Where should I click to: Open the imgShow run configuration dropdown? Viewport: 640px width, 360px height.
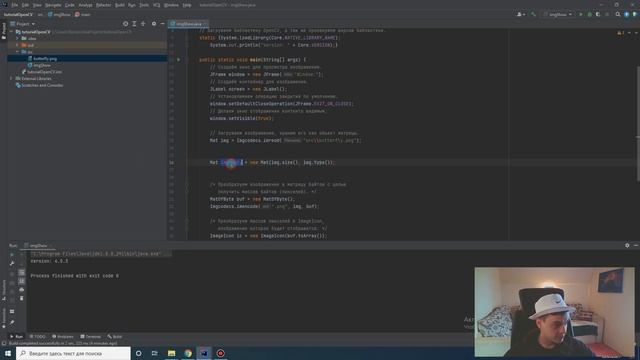(x=558, y=14)
